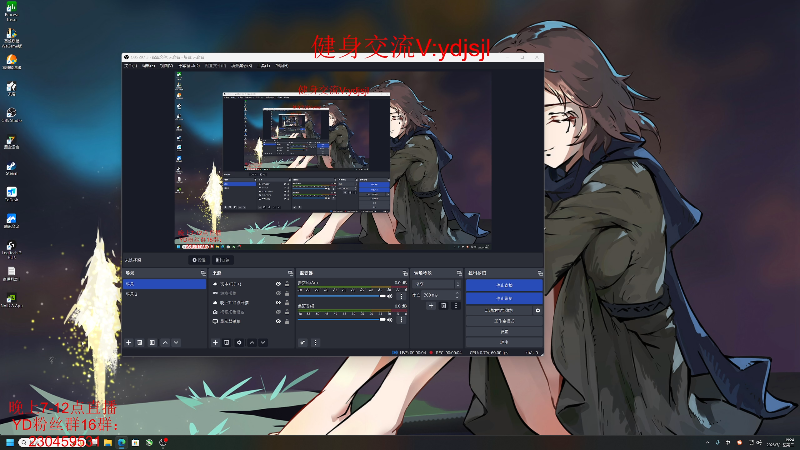The image size is (800, 450).
Task: Open the View menu in OBS
Action: coord(166,66)
